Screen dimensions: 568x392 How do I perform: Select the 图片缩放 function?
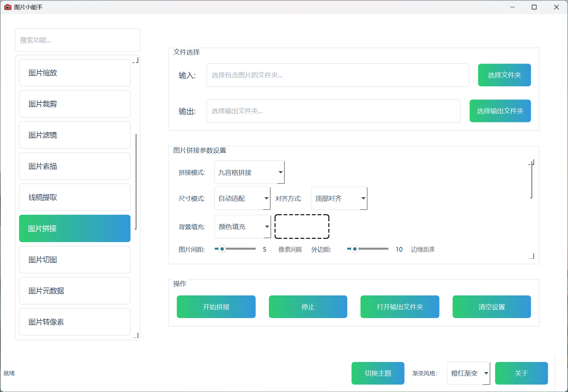(74, 73)
